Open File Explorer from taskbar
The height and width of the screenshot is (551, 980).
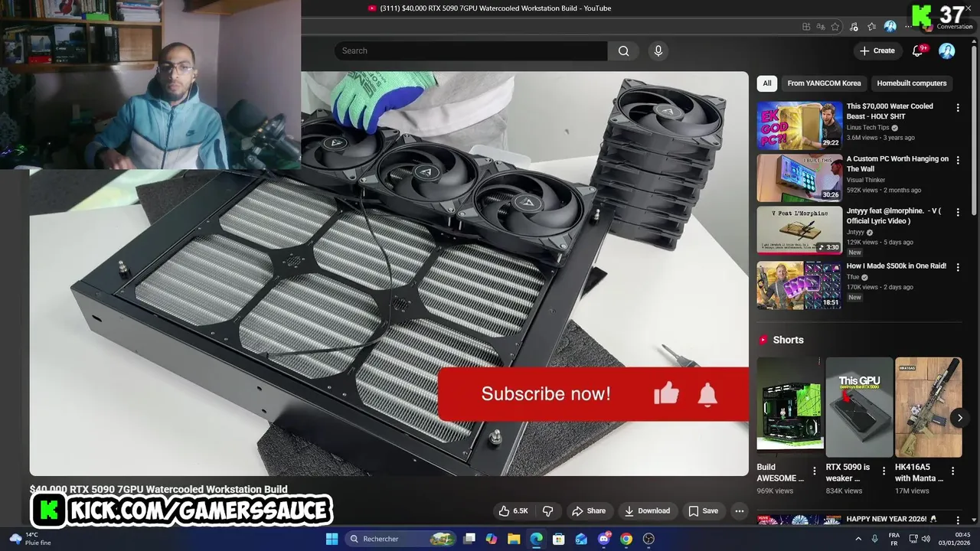[x=514, y=539]
